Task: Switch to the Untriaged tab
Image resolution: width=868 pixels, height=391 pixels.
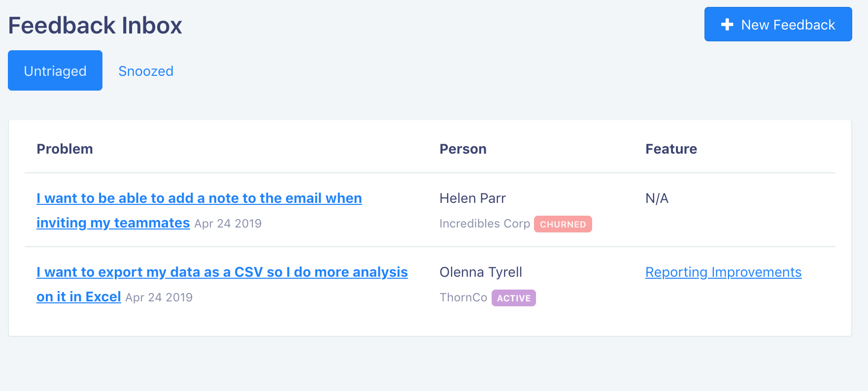Action: click(x=55, y=70)
